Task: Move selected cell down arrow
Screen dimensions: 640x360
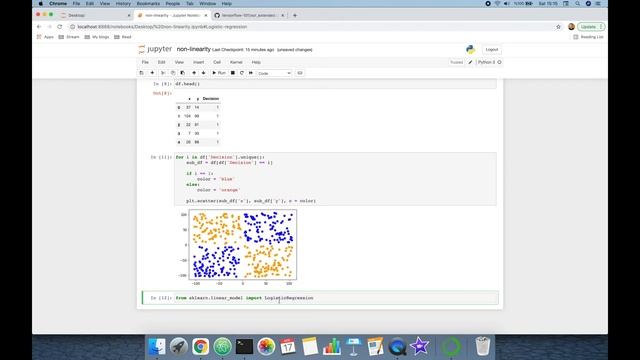Action: tap(203, 73)
